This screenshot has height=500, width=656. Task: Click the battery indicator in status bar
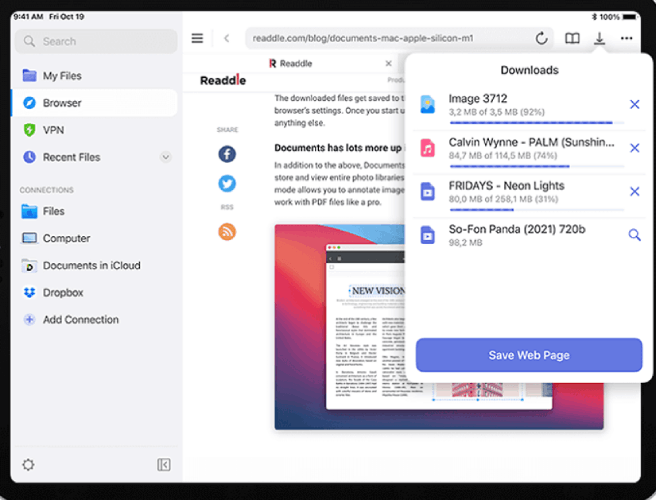629,17
